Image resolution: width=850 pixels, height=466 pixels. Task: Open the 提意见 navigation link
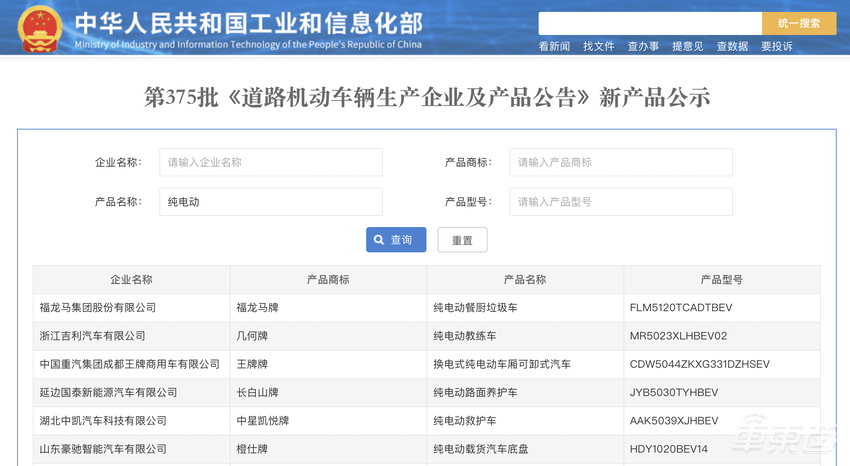click(x=687, y=46)
